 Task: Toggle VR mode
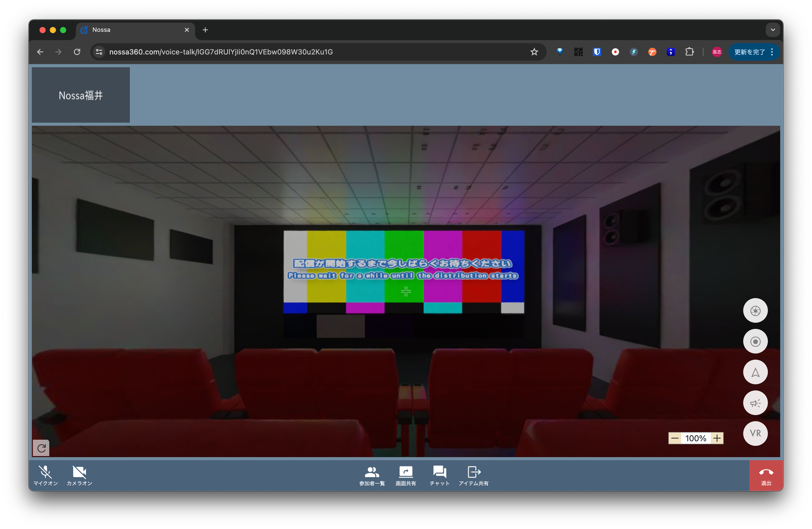[x=755, y=434]
